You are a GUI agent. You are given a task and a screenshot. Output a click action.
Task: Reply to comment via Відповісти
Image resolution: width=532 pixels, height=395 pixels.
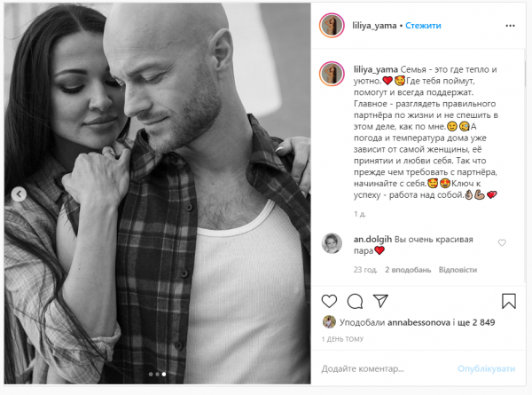[x=458, y=270]
